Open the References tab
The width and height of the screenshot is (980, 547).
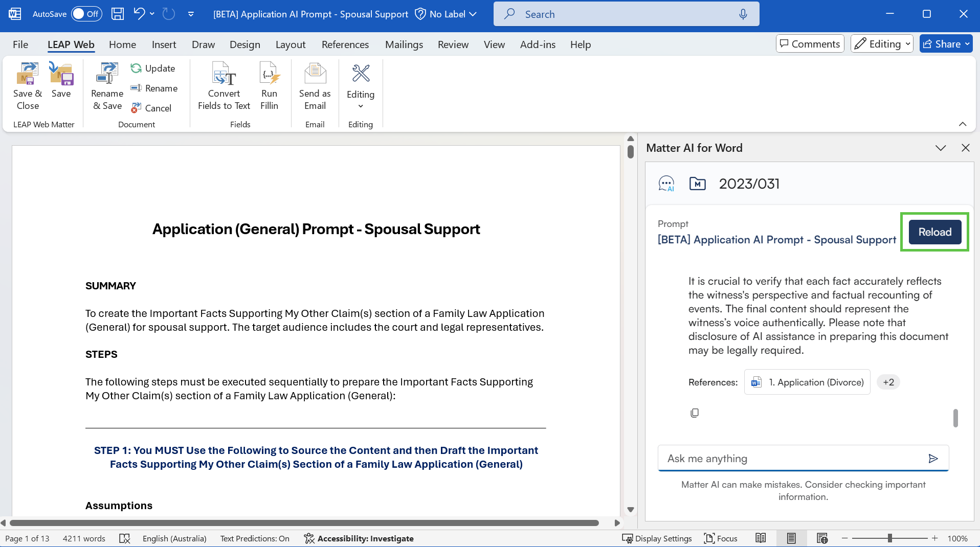click(345, 44)
